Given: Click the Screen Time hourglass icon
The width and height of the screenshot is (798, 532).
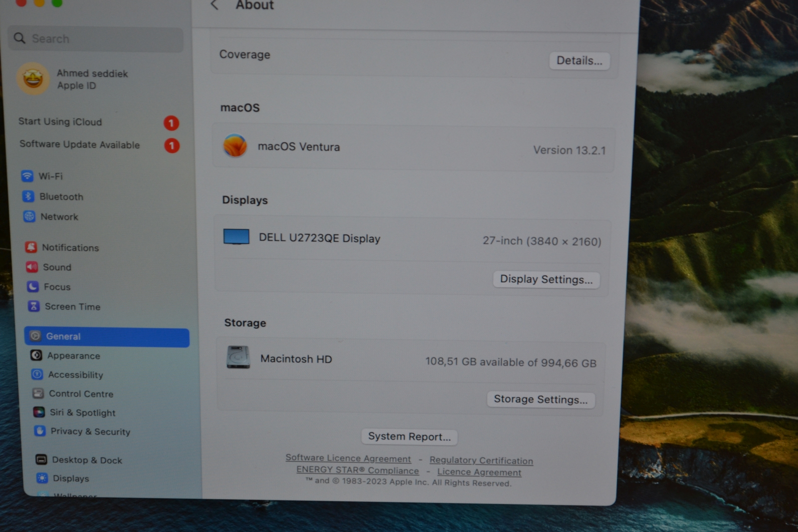Looking at the screenshot, I should 34,306.
